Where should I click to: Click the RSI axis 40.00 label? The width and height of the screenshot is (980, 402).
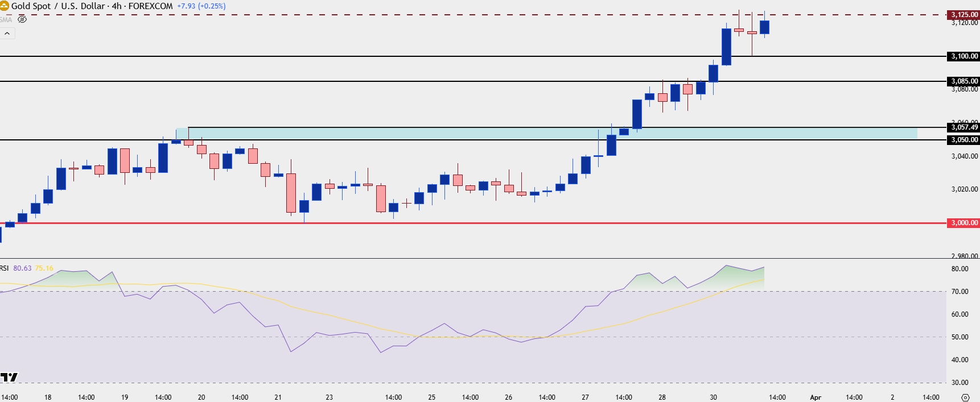[x=960, y=360]
